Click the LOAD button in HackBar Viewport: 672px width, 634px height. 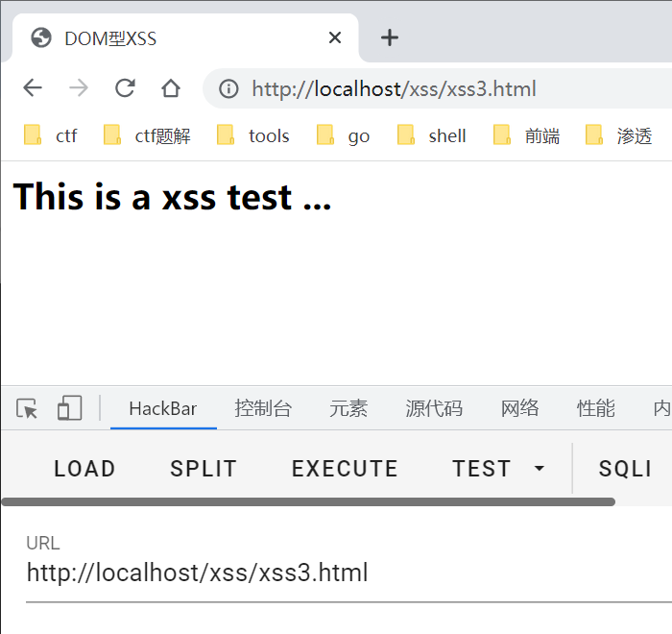point(84,468)
